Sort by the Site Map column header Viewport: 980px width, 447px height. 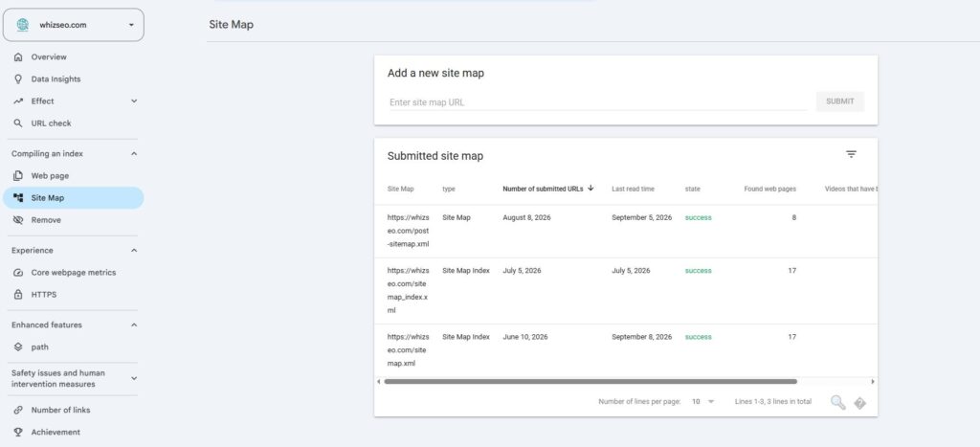tap(401, 189)
